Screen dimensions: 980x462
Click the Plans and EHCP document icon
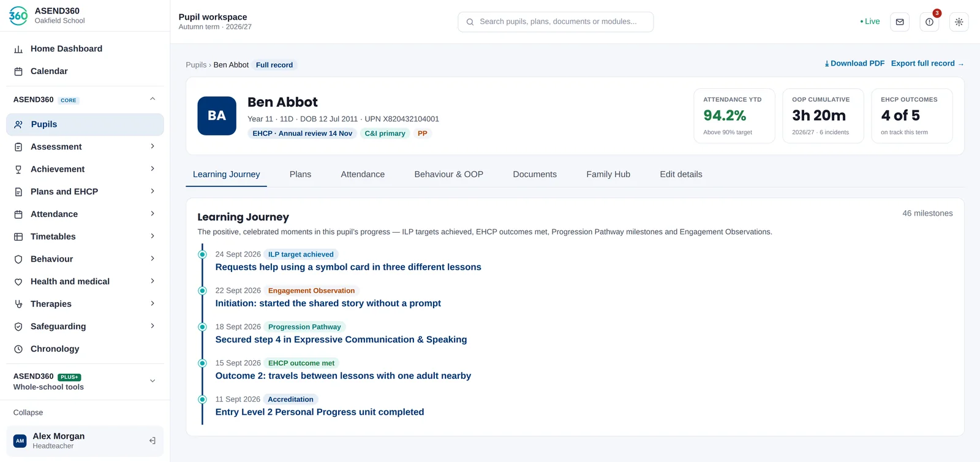coord(18,192)
